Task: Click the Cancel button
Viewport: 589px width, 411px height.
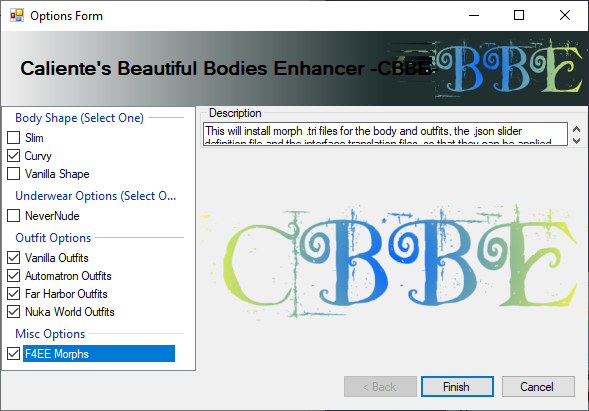Action: (x=538, y=387)
